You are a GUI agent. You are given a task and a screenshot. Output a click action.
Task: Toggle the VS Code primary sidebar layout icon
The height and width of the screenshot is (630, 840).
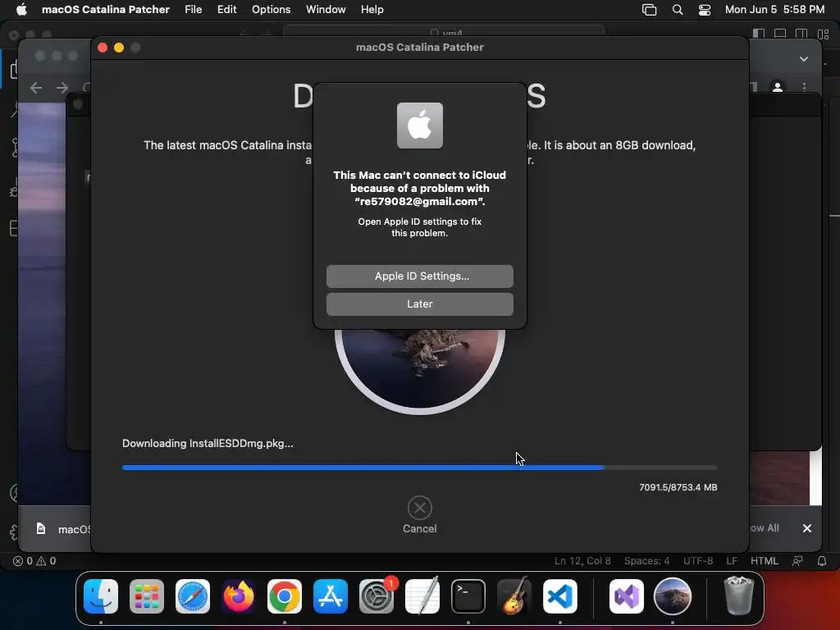coord(759,33)
